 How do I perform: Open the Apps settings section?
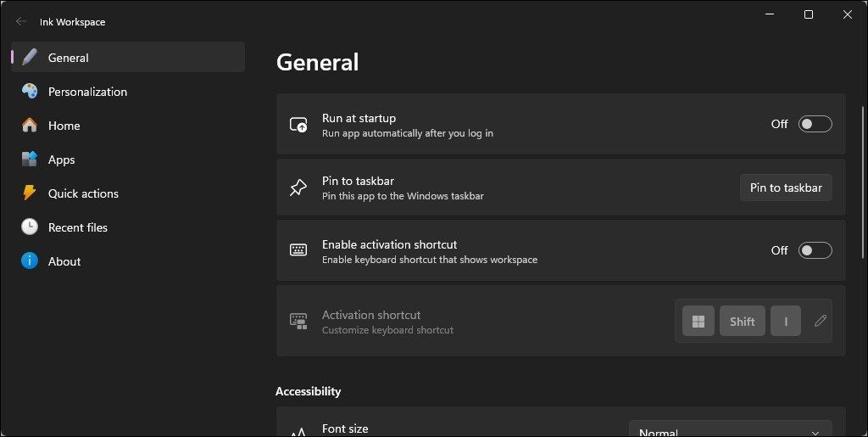point(128,160)
